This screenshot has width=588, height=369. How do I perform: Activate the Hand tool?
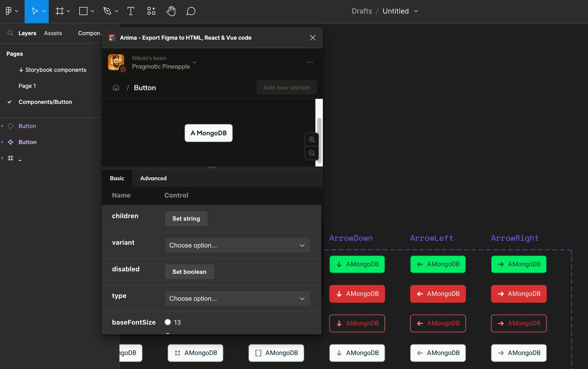tap(171, 11)
